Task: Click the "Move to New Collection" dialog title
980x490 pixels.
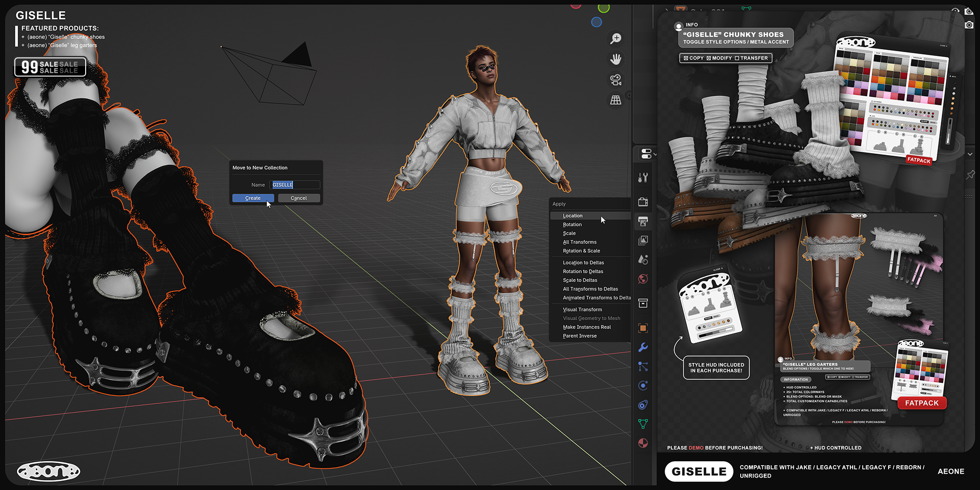Action: pos(260,168)
